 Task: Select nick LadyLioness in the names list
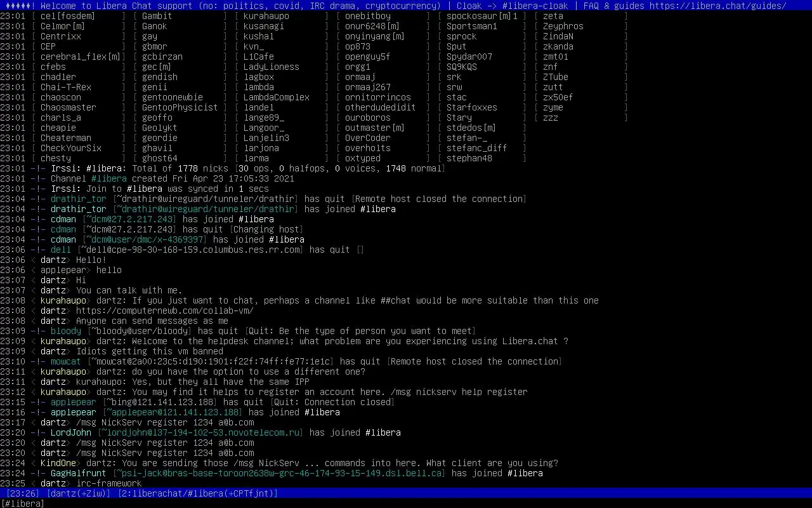(272, 67)
